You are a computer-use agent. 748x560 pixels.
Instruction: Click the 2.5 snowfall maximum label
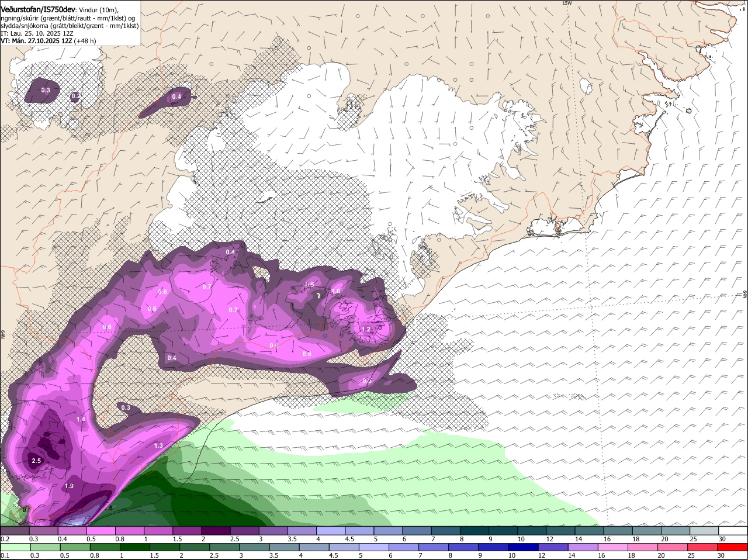coord(36,461)
